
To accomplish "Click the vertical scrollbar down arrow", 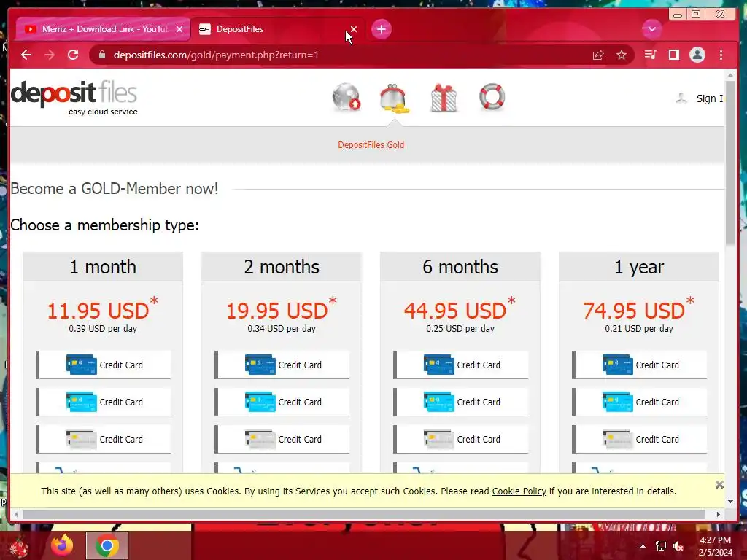I will (730, 502).
